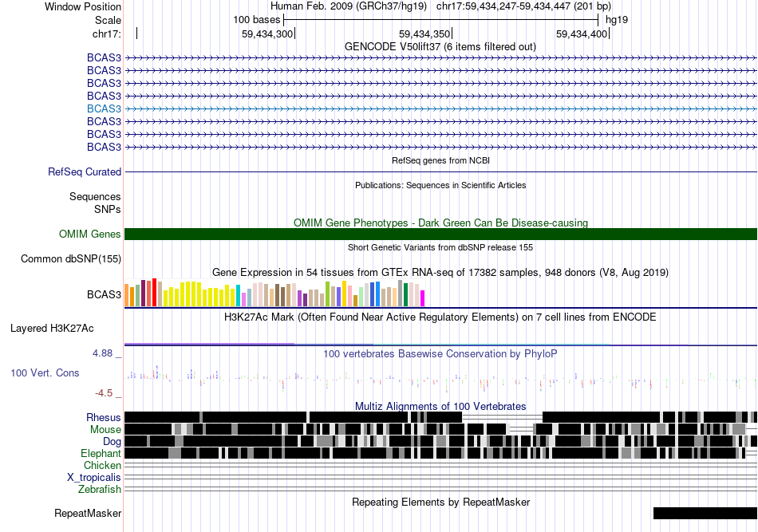758x532 pixels.
Task: Click the '100 bases' scale bar text
Action: [256, 20]
